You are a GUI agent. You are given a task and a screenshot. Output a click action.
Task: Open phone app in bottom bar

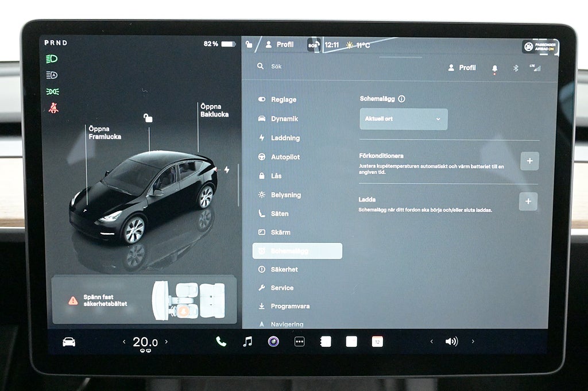click(x=220, y=342)
